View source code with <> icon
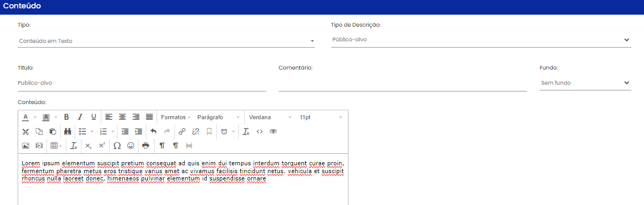 [x=260, y=131]
